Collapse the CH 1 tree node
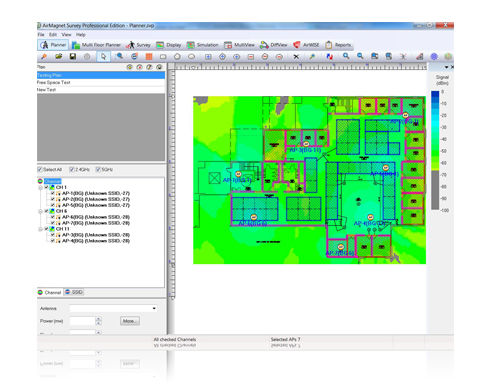Image resolution: width=488 pixels, height=385 pixels. click(x=41, y=187)
